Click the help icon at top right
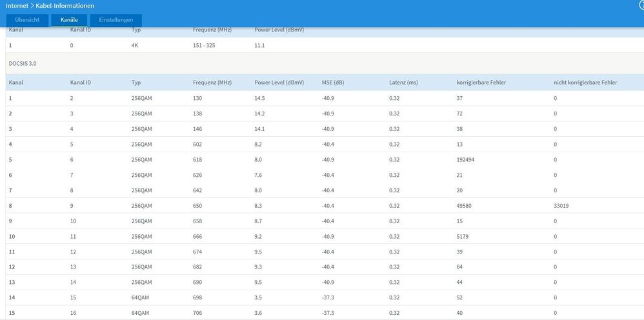 click(641, 5)
